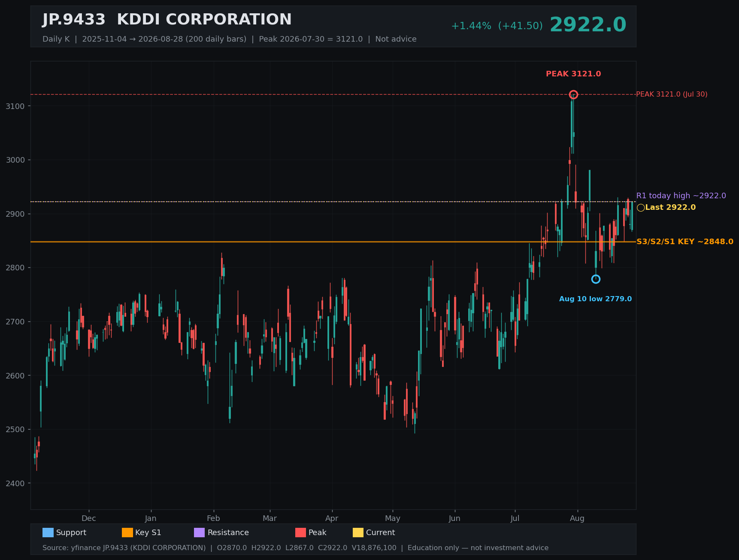Click the +1.44% (+41.50) change text
The height and width of the screenshot is (560, 739).
click(x=497, y=26)
